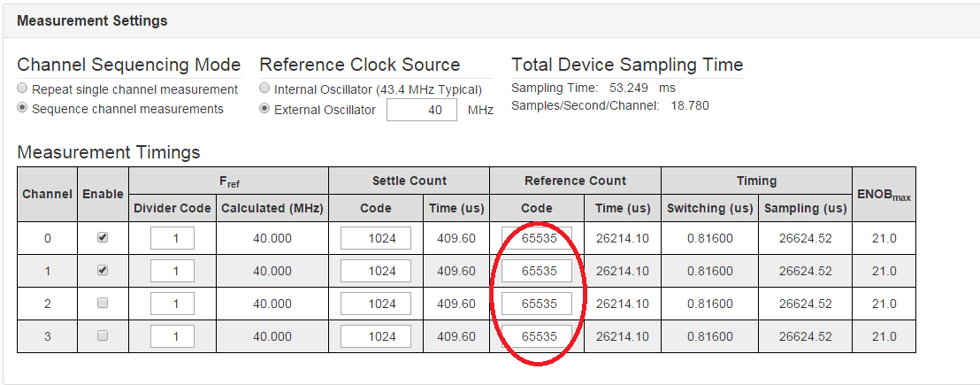
Task: Click channel 0 Settle Count code field
Action: point(376,238)
